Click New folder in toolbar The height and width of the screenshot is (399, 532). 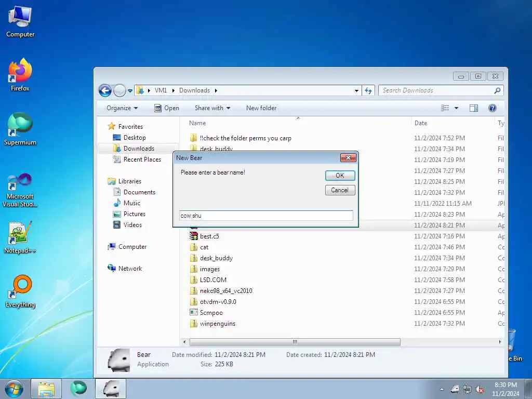pyautogui.click(x=261, y=108)
